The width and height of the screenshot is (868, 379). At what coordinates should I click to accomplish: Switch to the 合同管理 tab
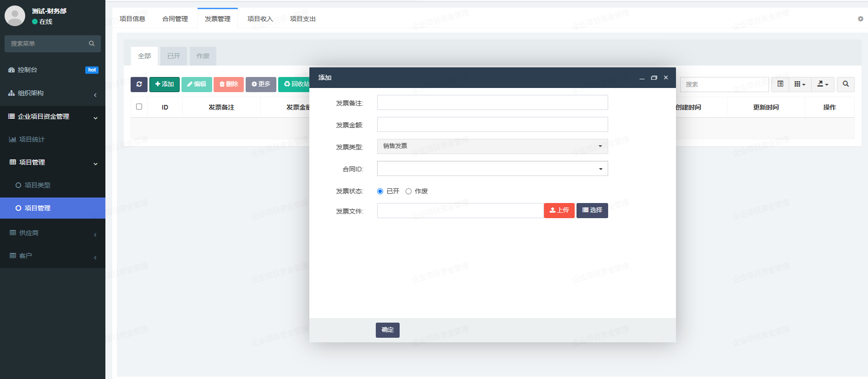175,19
